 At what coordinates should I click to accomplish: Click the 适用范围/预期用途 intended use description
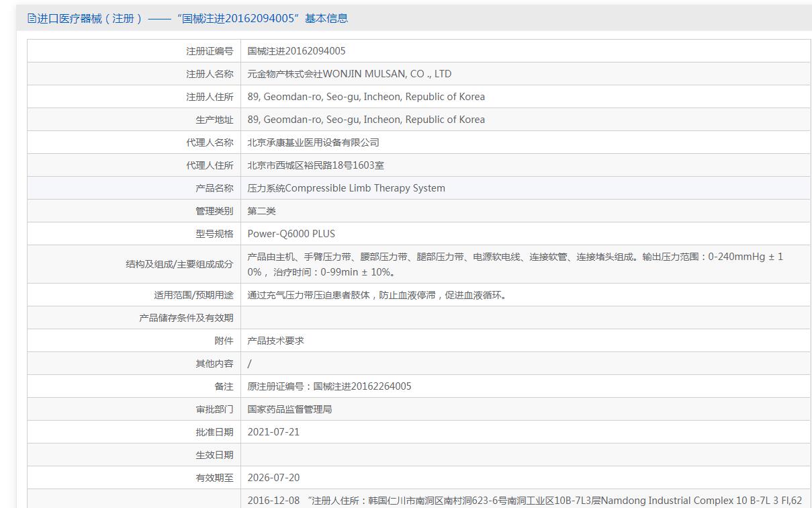(x=377, y=295)
